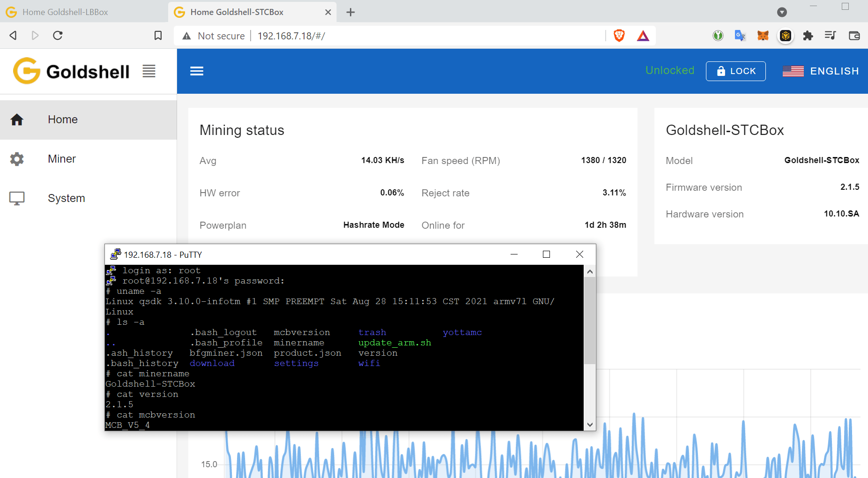Click MCB_V5_4 output in PuTTY

click(127, 425)
